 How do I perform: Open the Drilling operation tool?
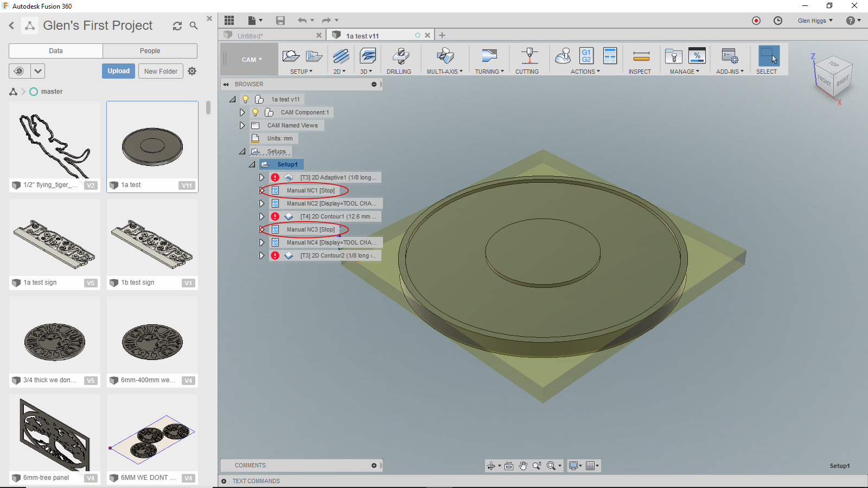point(400,56)
